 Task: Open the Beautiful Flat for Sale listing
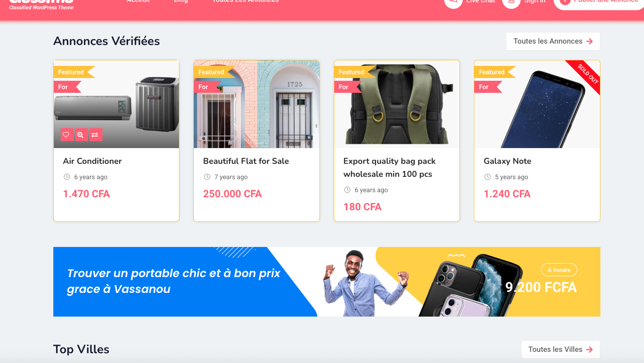pos(246,161)
